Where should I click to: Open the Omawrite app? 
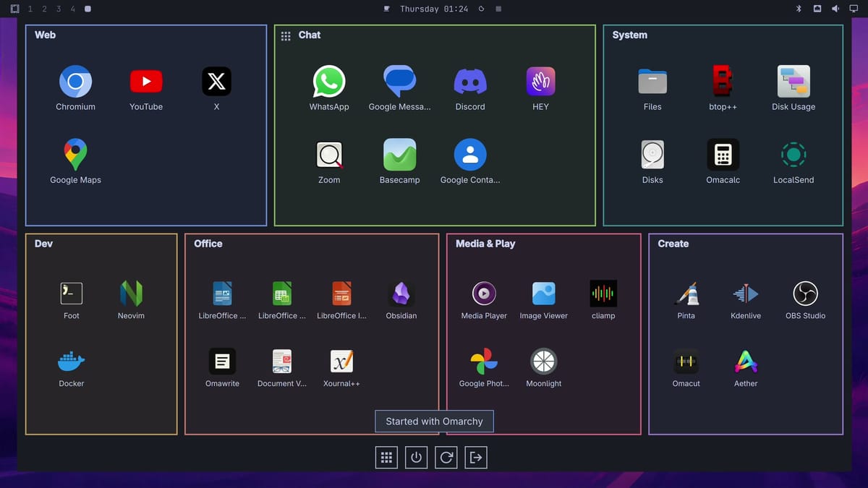(222, 360)
